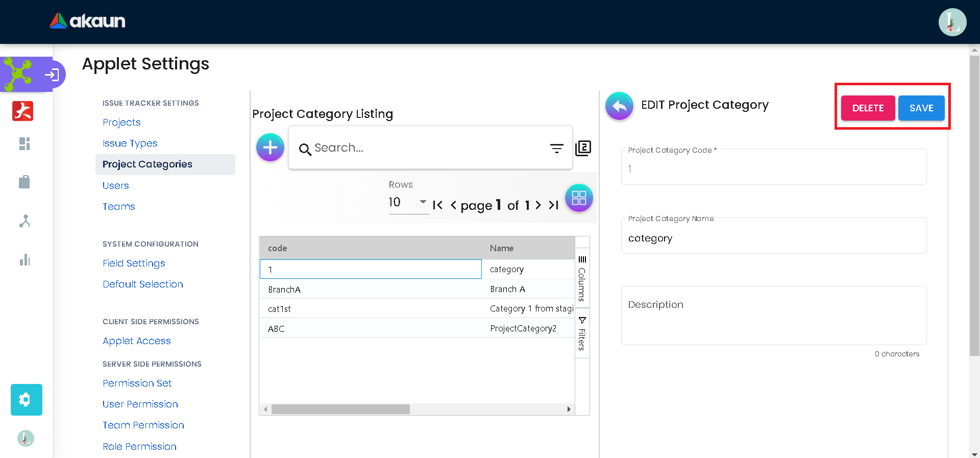Open the Field Settings menu item
Image resolution: width=980 pixels, height=458 pixels.
134,263
